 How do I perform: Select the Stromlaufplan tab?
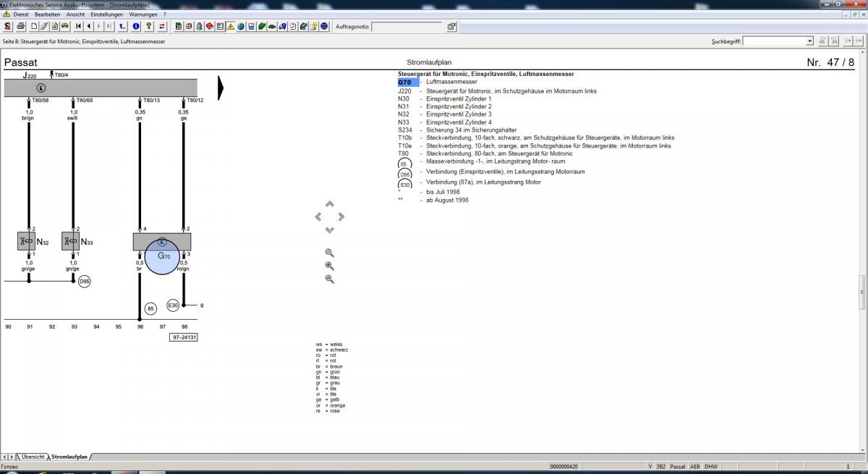[x=70, y=457]
